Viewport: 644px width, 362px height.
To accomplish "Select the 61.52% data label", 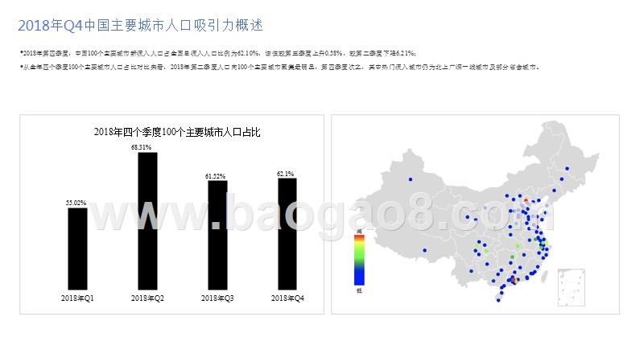I will pyautogui.click(x=216, y=176).
